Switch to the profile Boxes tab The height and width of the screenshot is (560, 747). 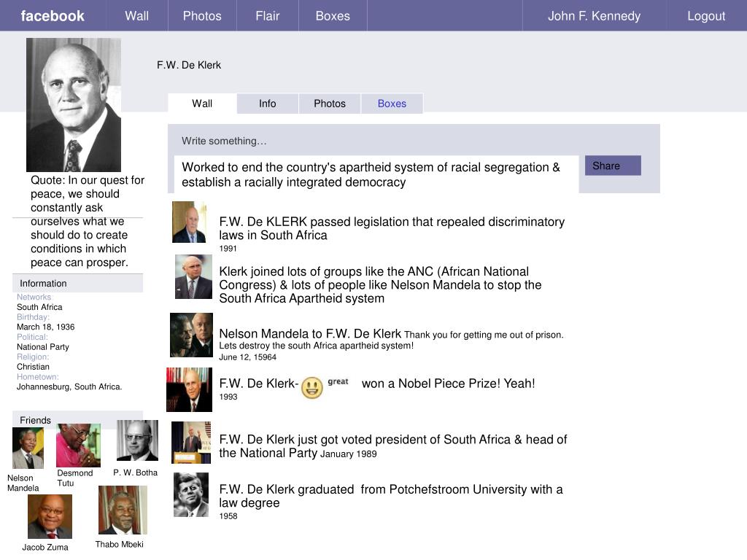392,104
